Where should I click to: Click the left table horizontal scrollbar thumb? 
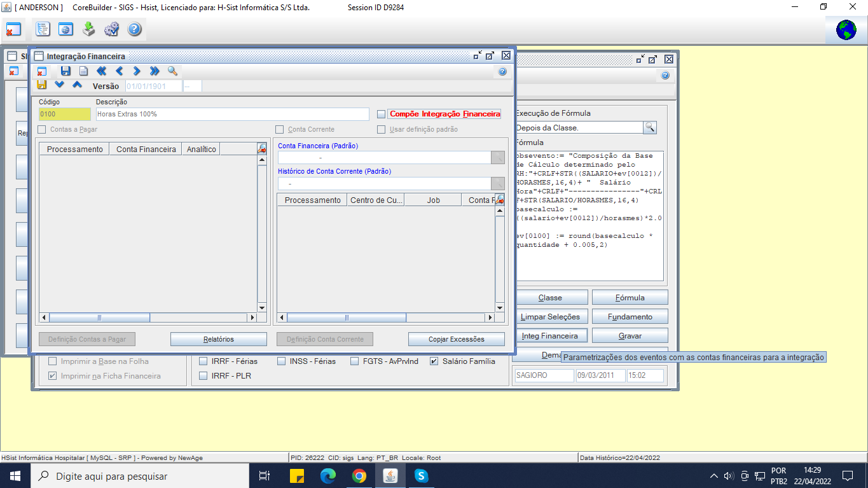point(99,317)
